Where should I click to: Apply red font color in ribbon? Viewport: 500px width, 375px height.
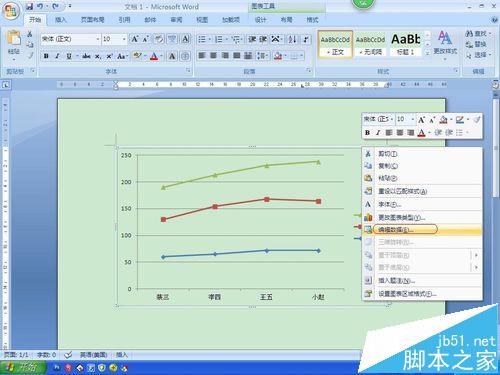point(154,56)
